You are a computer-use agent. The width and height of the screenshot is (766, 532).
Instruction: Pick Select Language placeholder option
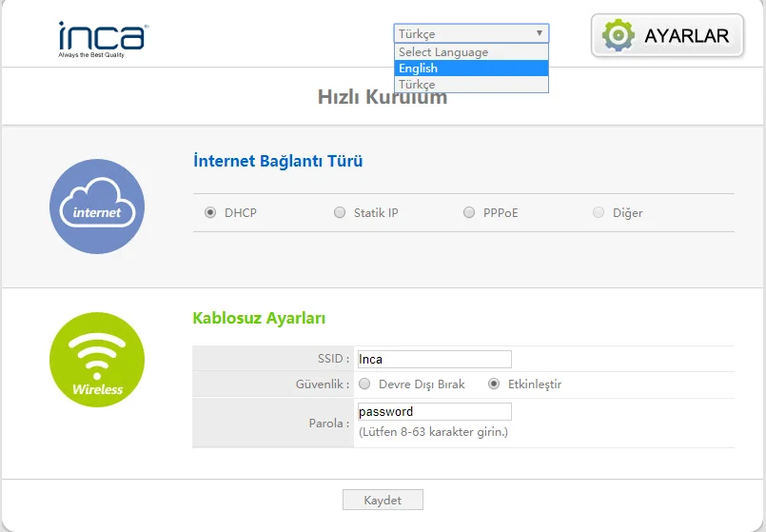[x=471, y=51]
